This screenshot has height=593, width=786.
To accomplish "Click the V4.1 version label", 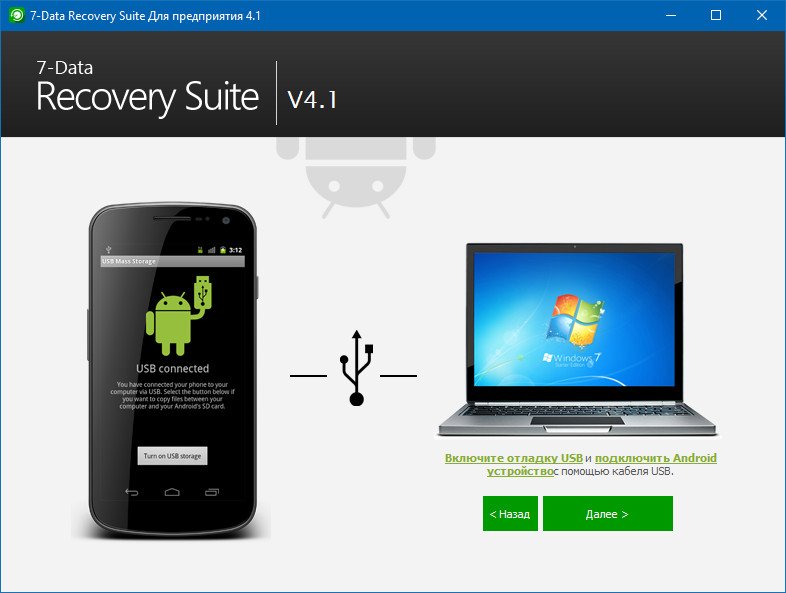I will tap(312, 99).
